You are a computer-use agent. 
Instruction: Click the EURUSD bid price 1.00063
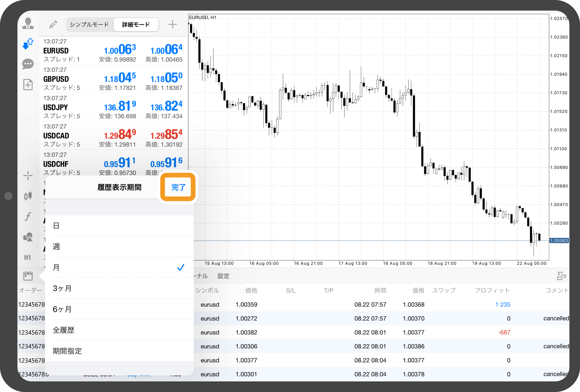click(x=120, y=49)
